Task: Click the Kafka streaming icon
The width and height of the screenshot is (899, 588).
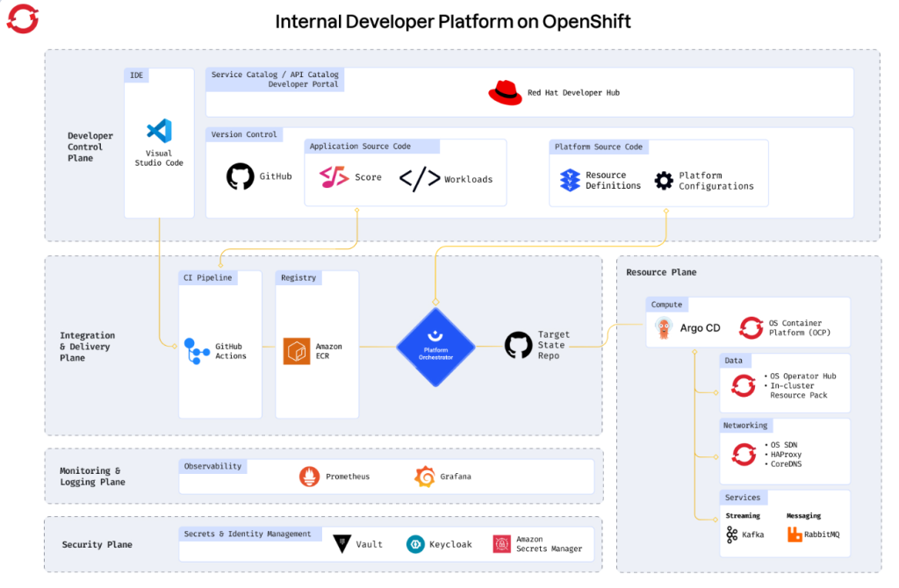Action: 732,534
